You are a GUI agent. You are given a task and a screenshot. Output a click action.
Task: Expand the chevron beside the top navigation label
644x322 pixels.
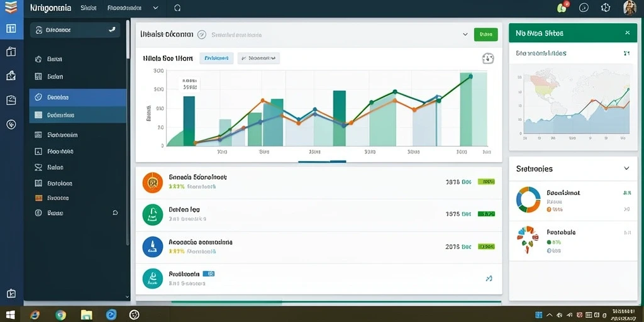(x=155, y=8)
